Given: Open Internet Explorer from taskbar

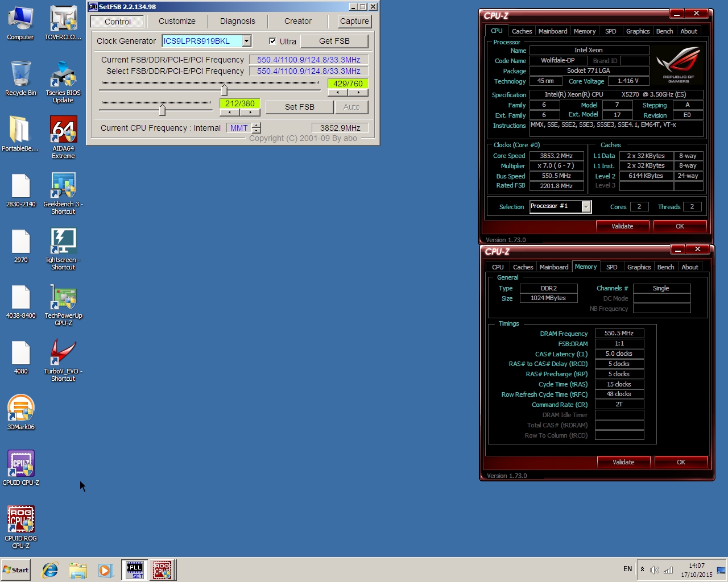Looking at the screenshot, I should [x=50, y=570].
